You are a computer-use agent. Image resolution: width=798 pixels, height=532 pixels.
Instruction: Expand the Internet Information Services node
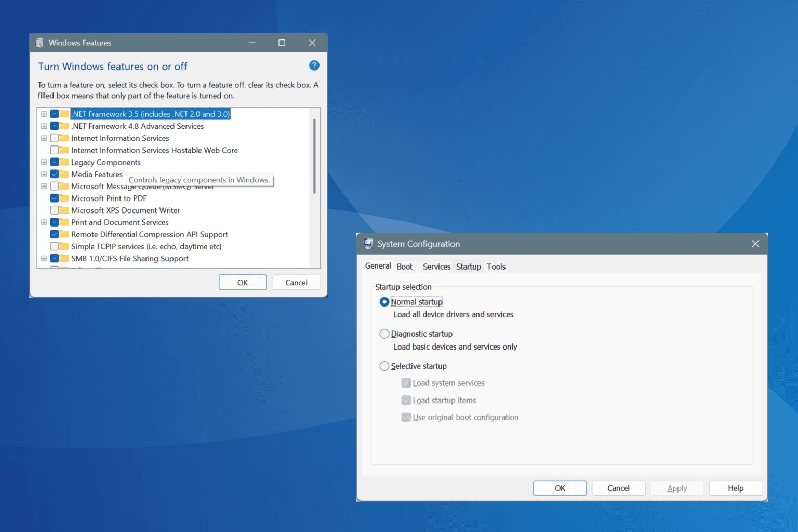pos(44,138)
